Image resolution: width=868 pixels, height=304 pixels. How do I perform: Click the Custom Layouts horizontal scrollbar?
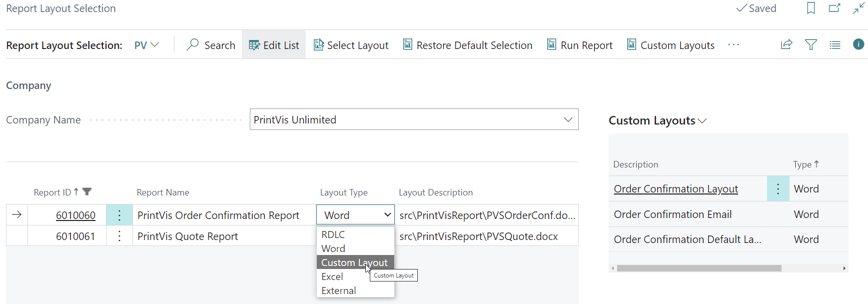click(699, 268)
